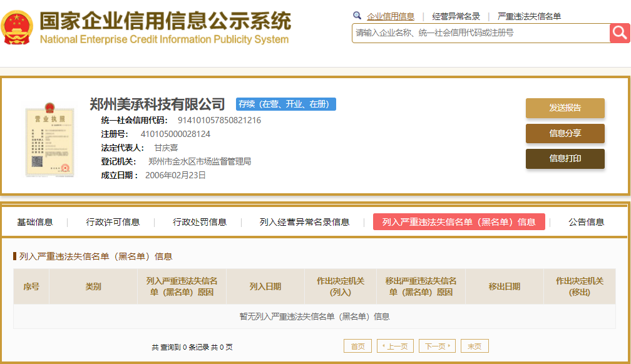Click the legal representative name 甘庆喜
This screenshot has width=631, height=364.
(166, 148)
